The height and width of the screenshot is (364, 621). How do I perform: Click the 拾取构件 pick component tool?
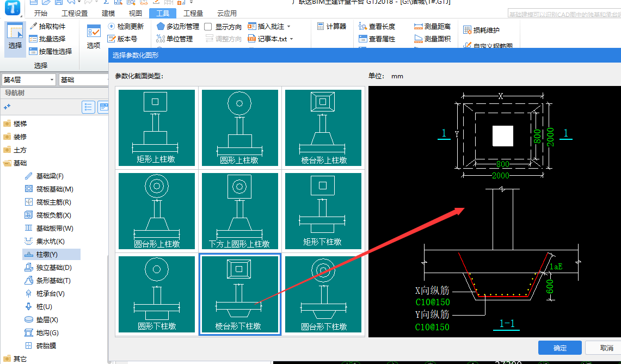[47, 26]
